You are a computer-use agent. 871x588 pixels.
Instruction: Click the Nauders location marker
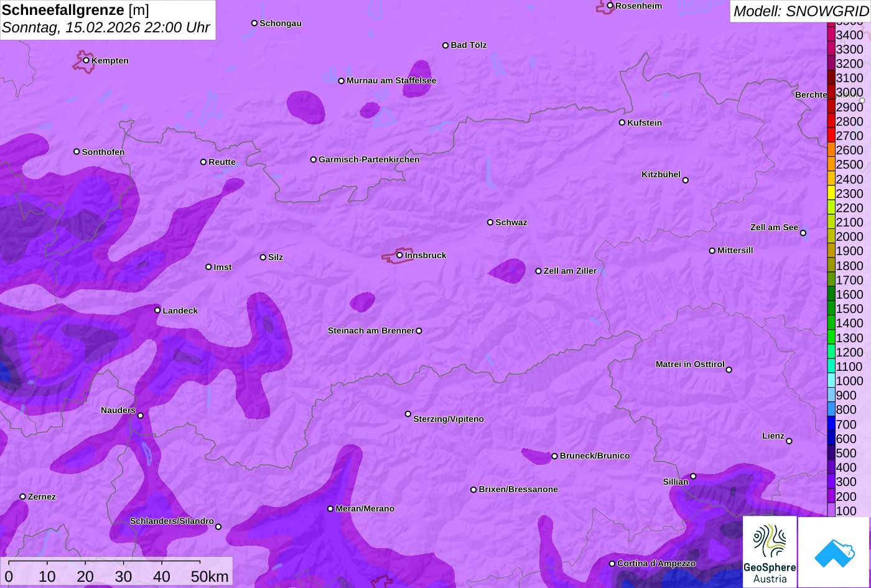pyautogui.click(x=141, y=416)
